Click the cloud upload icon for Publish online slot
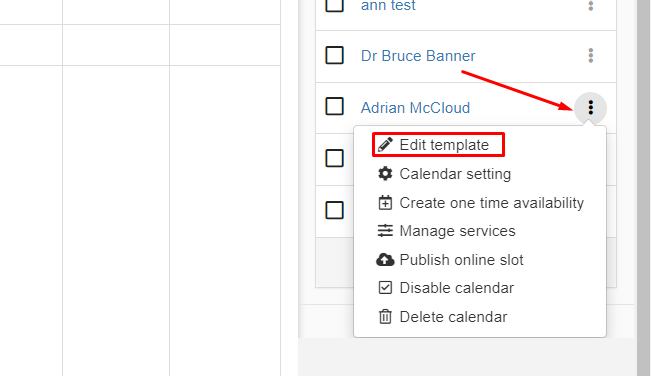This screenshot has height=376, width=651. pos(385,260)
